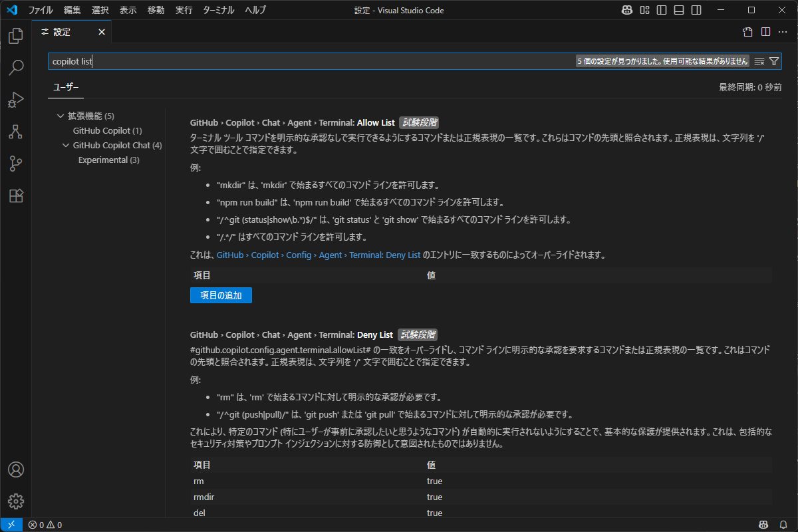Open the ターミナル menu

click(x=219, y=10)
